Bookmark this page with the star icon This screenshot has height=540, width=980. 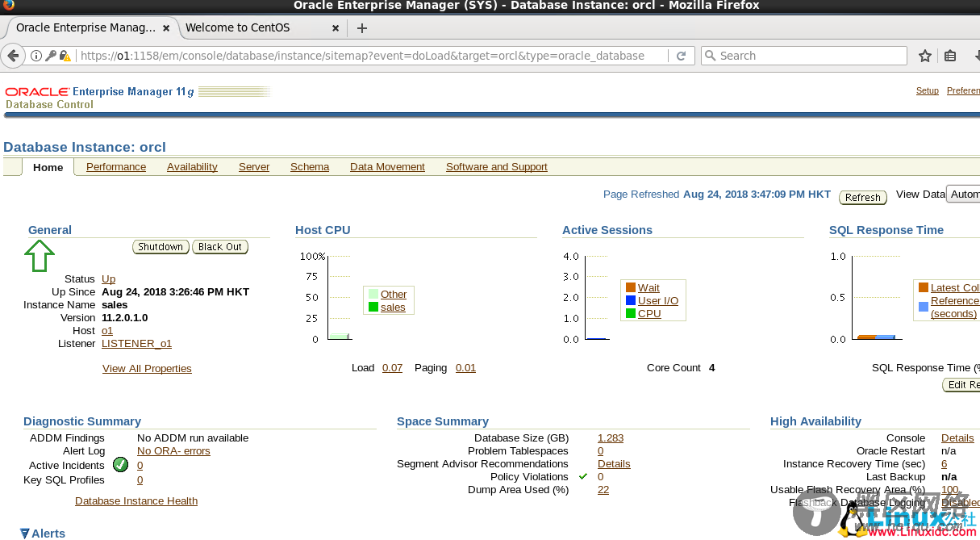(x=925, y=56)
